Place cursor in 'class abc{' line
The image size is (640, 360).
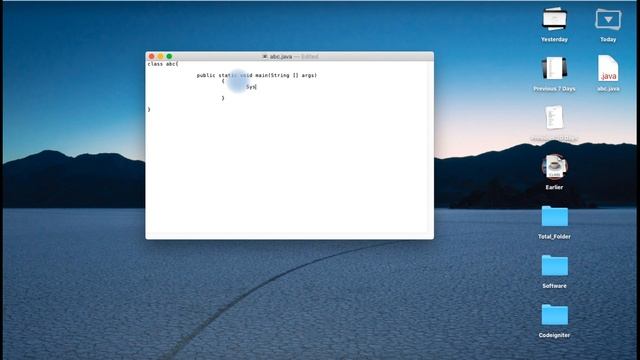pyautogui.click(x=163, y=64)
